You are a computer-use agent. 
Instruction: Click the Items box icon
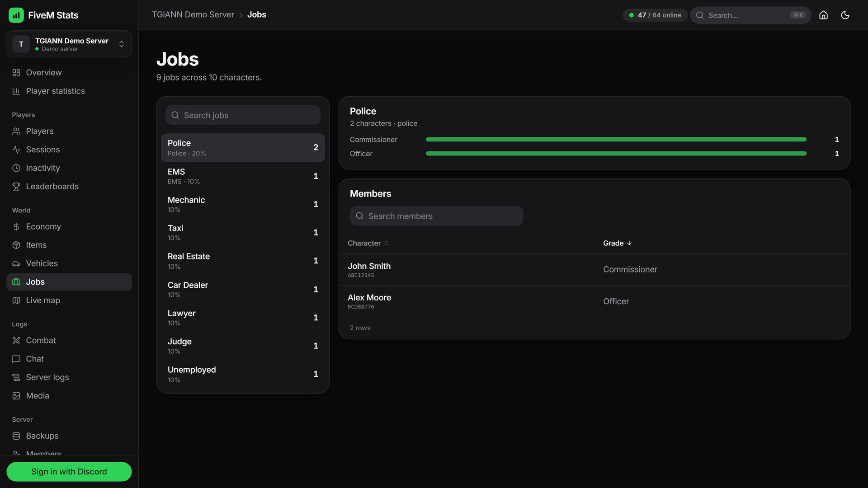pyautogui.click(x=16, y=245)
